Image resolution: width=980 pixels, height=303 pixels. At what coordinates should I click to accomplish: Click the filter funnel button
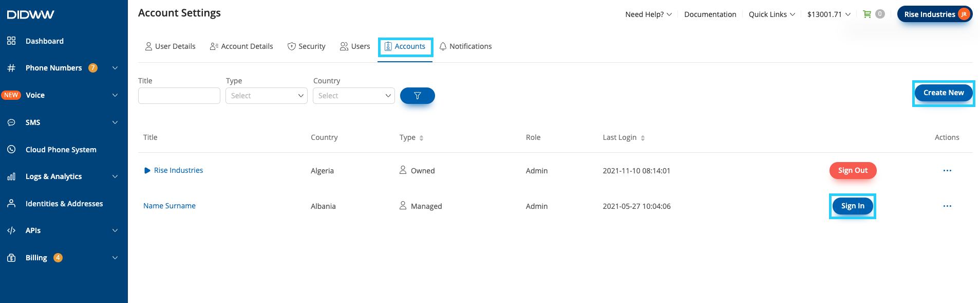[417, 96]
